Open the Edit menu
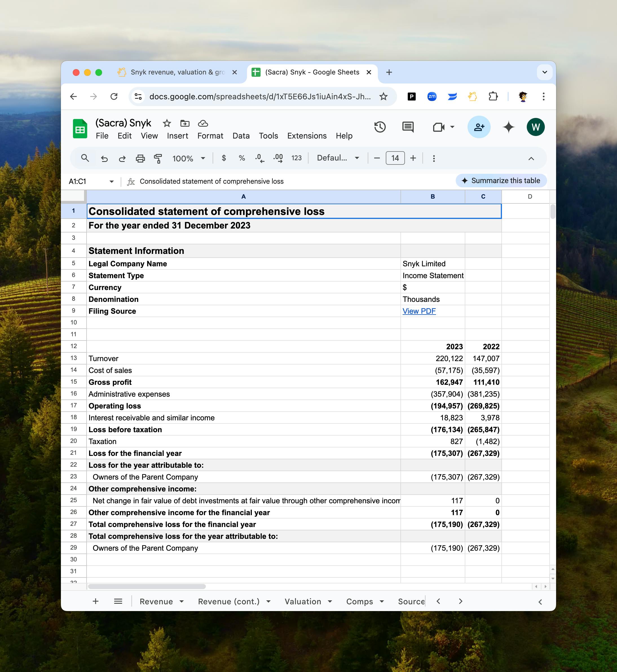The height and width of the screenshot is (672, 617). click(125, 136)
